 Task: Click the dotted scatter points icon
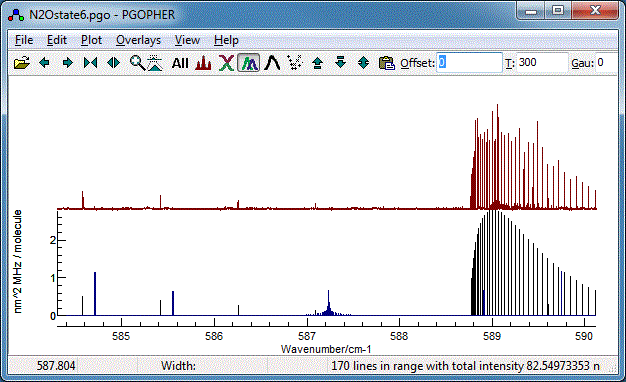295,63
